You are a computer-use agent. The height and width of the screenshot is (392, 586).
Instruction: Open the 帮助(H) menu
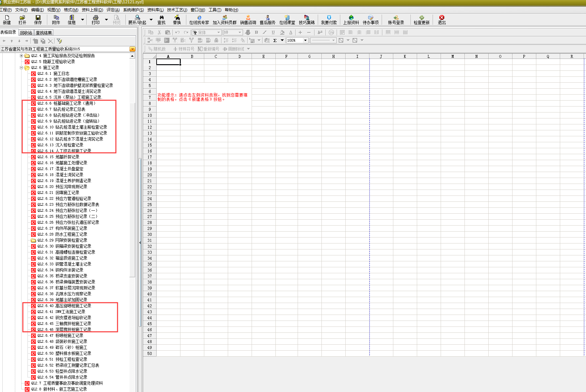click(x=231, y=10)
